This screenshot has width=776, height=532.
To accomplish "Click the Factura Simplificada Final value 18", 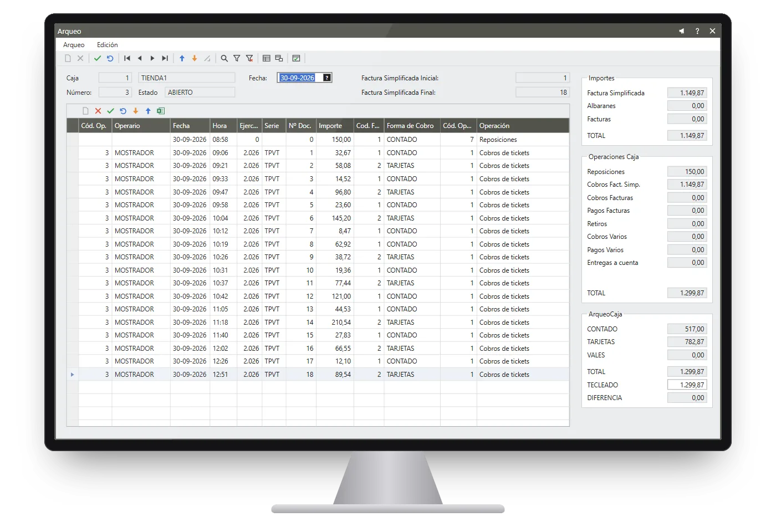I will (542, 93).
